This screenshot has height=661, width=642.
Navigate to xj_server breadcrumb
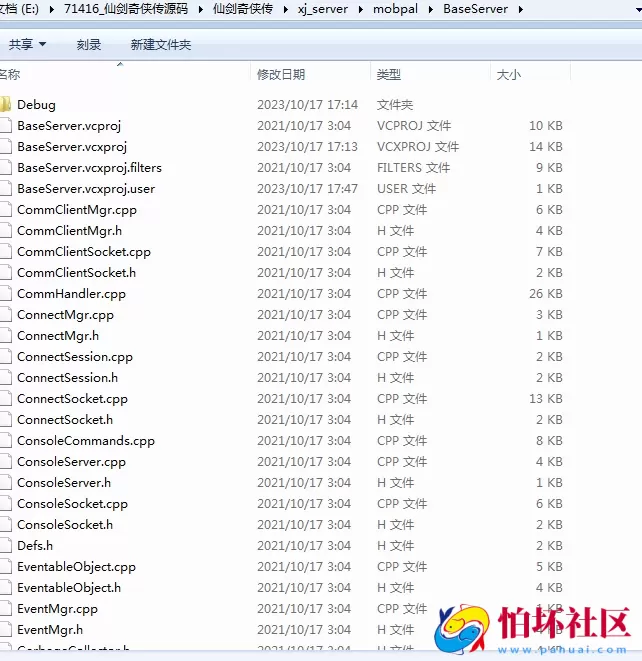coord(323,9)
